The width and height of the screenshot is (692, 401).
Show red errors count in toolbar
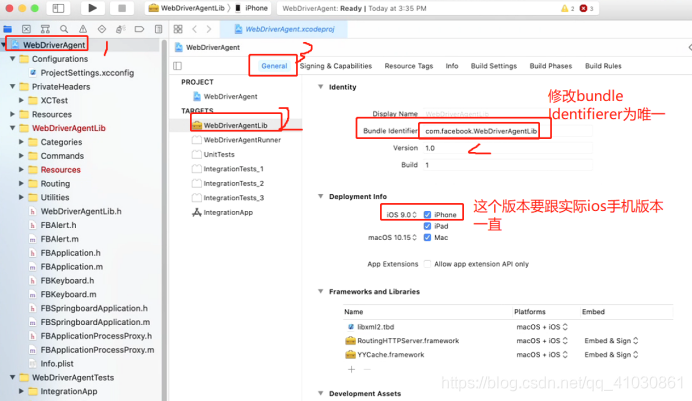[586, 8]
